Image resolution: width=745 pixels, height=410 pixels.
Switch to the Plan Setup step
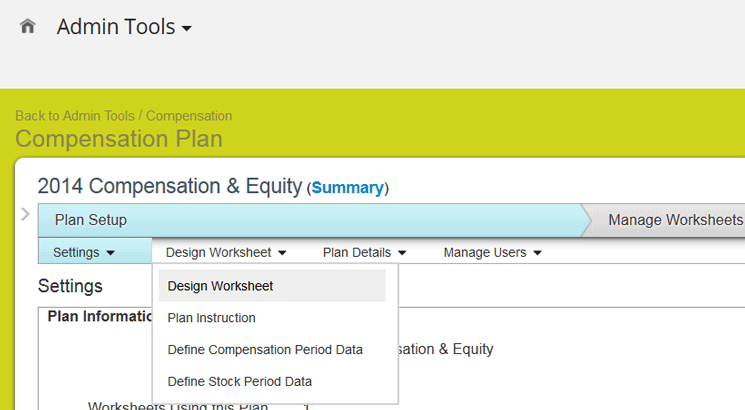(x=91, y=220)
